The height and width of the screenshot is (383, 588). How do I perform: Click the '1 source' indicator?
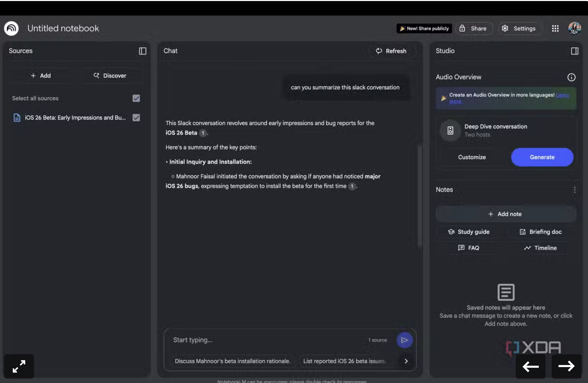[377, 340]
